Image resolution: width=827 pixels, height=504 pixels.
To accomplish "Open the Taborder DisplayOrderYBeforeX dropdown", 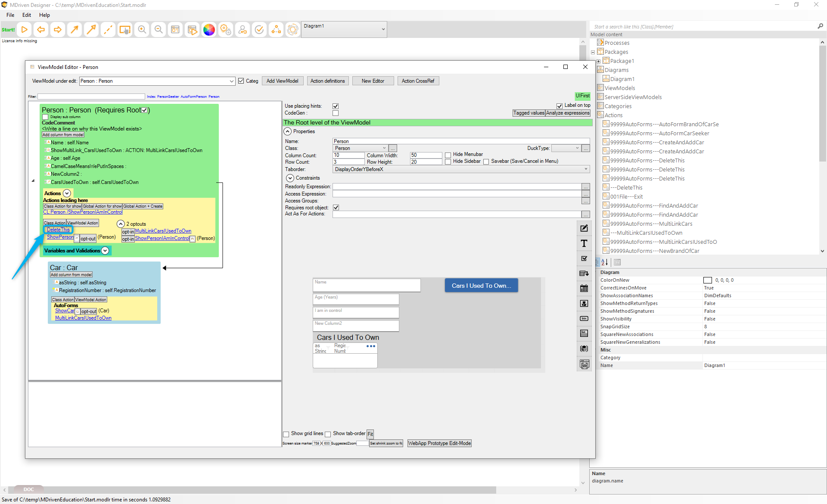I will click(x=586, y=169).
